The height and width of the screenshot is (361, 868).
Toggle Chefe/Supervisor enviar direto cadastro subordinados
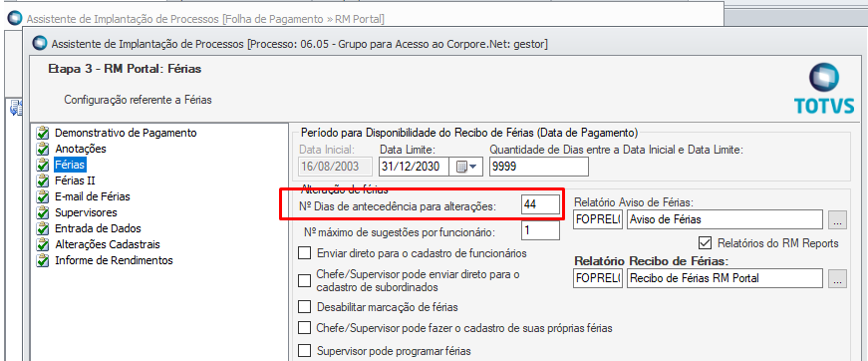coord(305,280)
